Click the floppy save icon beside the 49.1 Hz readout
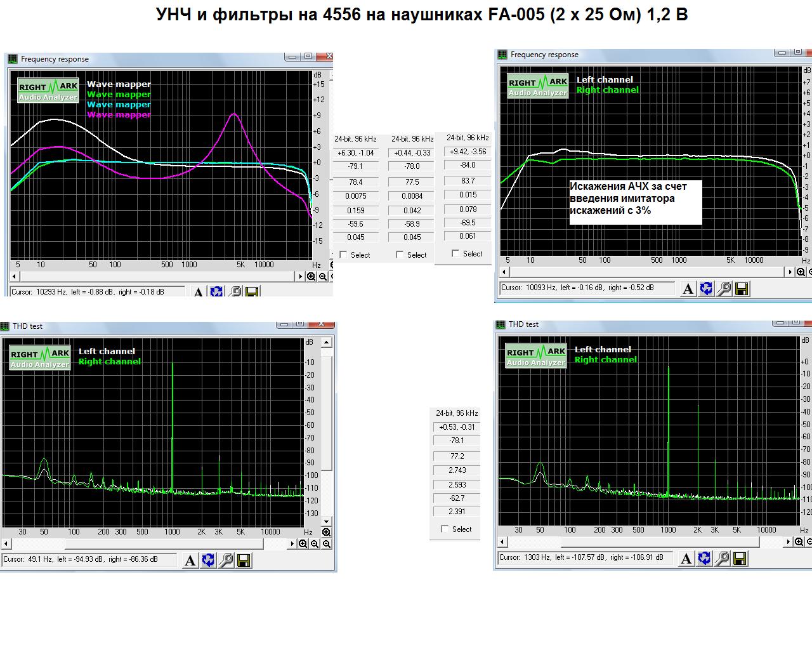This screenshot has height=650, width=812. [244, 560]
